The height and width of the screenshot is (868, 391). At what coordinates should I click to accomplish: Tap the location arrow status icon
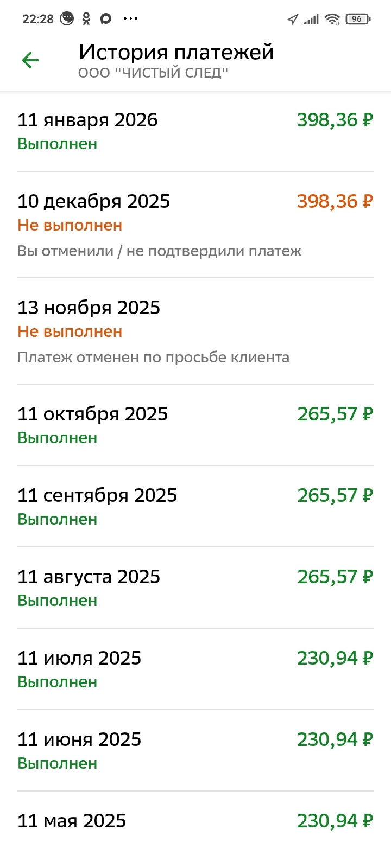[293, 20]
